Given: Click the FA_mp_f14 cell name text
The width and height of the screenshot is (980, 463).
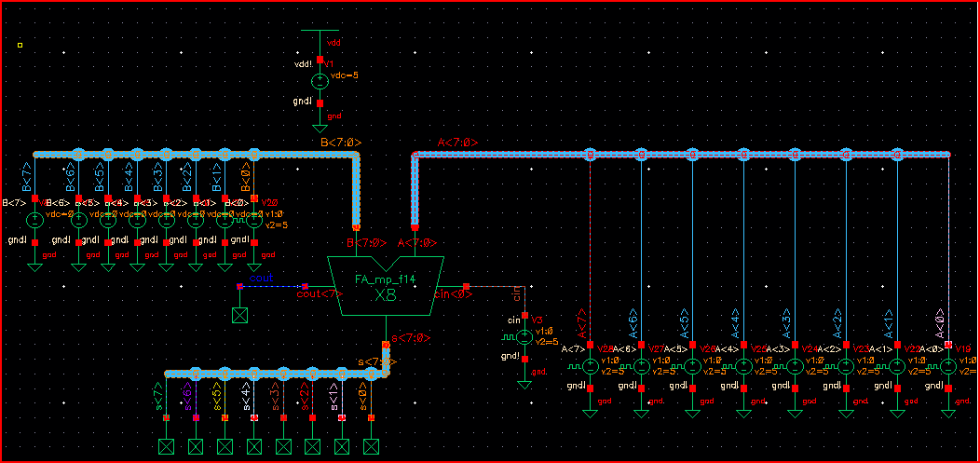Looking at the screenshot, I should tap(386, 279).
